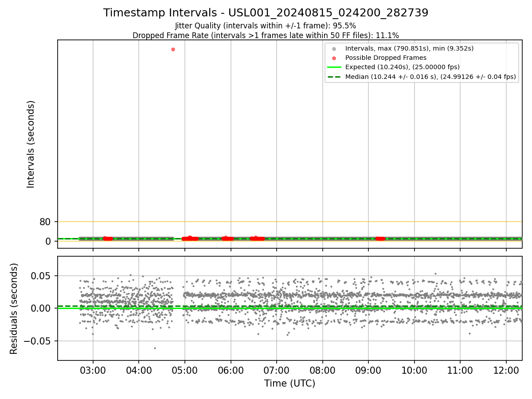Click the legend entry Expected (10.240s)

tap(402, 67)
